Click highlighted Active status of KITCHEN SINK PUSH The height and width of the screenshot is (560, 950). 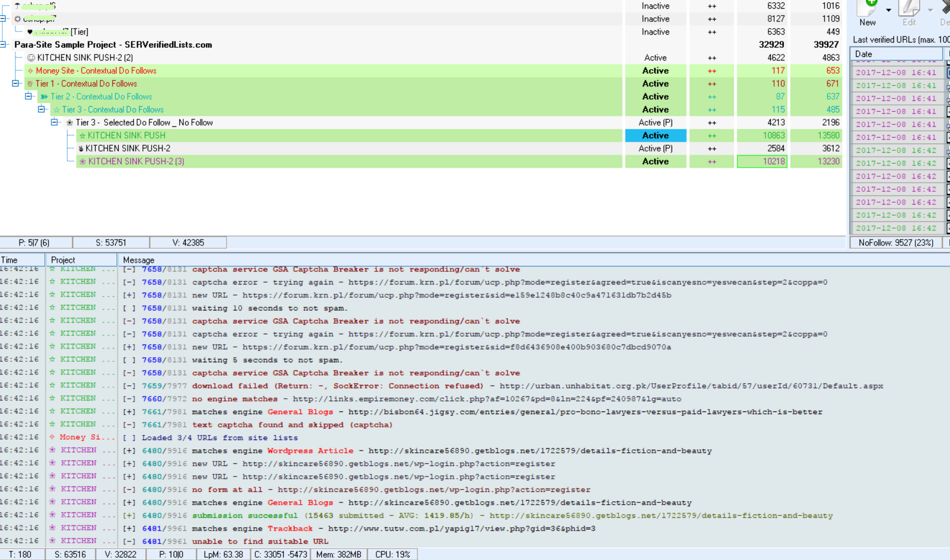655,135
